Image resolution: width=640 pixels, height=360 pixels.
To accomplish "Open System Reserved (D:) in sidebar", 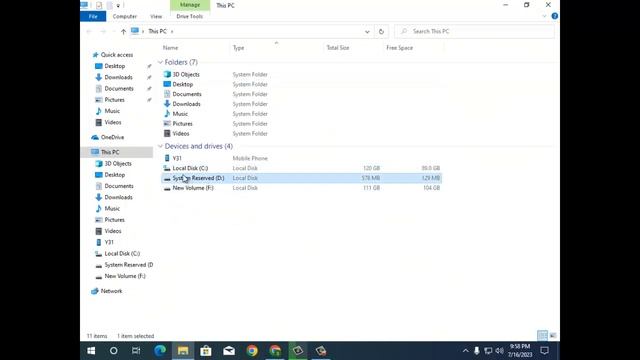I will (x=129, y=265).
